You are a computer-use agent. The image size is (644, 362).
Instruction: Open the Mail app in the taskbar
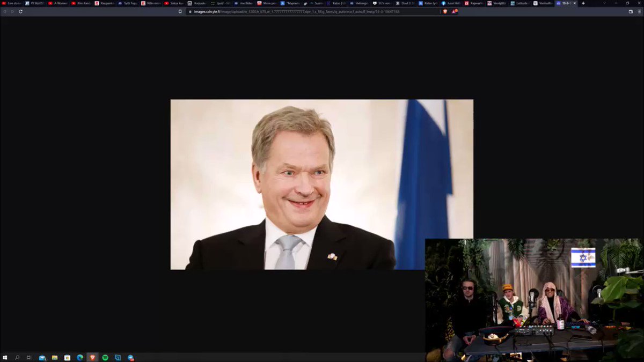pos(42,357)
